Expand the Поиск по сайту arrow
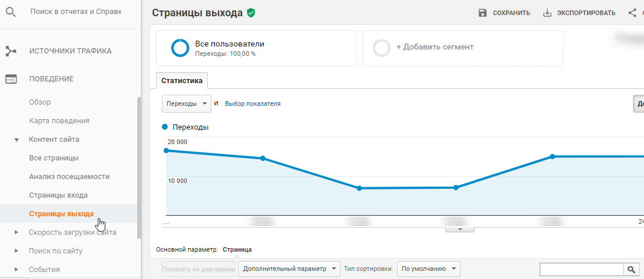Viewport: 644px width, 279px height. 16,251
